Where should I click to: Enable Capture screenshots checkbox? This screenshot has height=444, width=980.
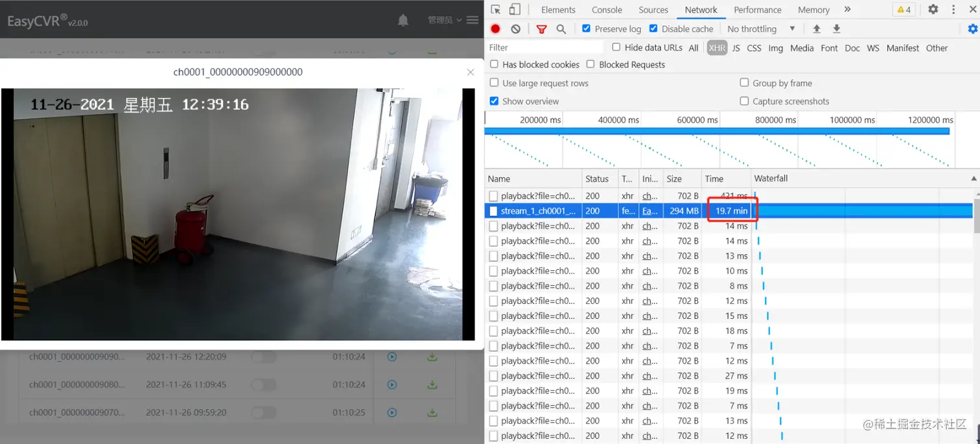point(745,101)
